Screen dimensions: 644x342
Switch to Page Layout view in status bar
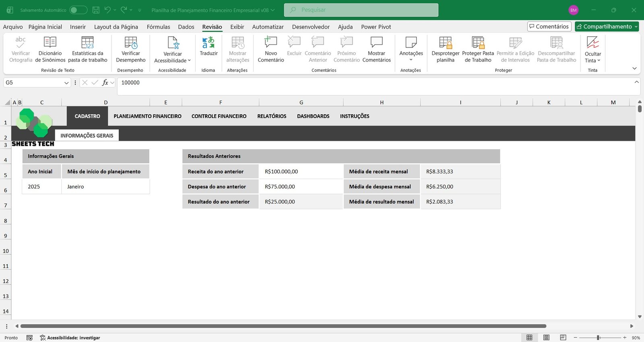(546, 338)
